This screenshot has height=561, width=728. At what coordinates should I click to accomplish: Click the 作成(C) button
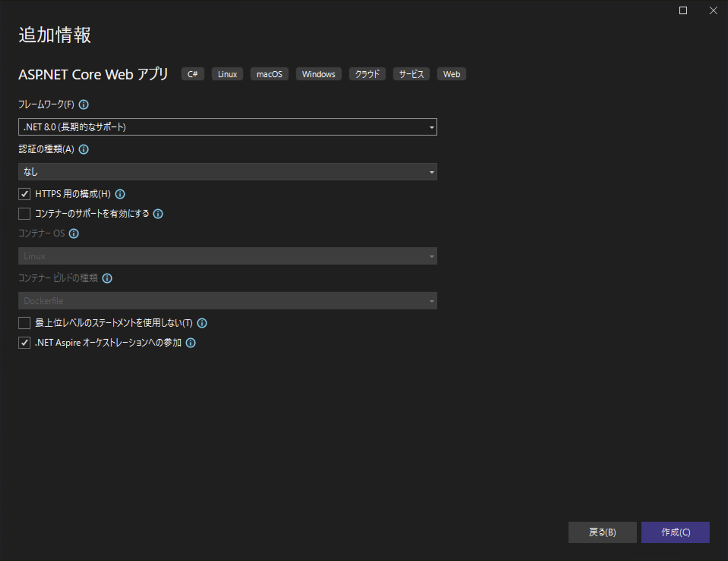coord(675,532)
